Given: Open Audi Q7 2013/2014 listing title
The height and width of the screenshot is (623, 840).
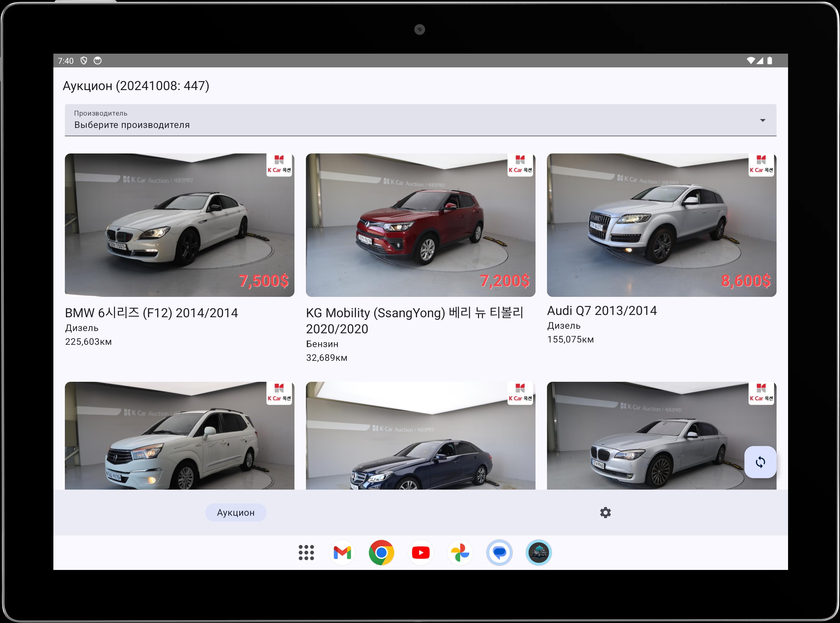Looking at the screenshot, I should 602,311.
